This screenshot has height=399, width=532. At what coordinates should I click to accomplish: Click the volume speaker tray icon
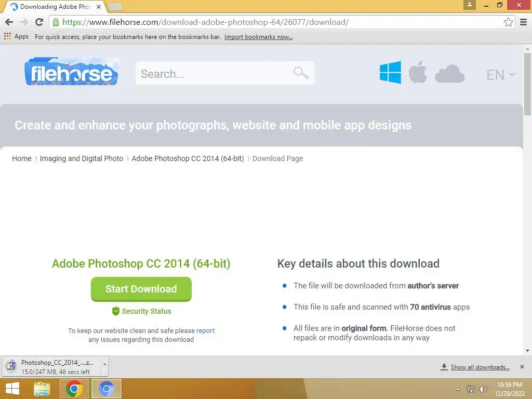[x=483, y=389]
